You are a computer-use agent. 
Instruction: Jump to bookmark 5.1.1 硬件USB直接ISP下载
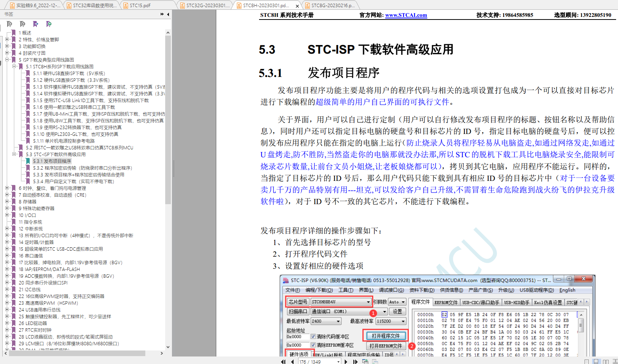pos(69,73)
